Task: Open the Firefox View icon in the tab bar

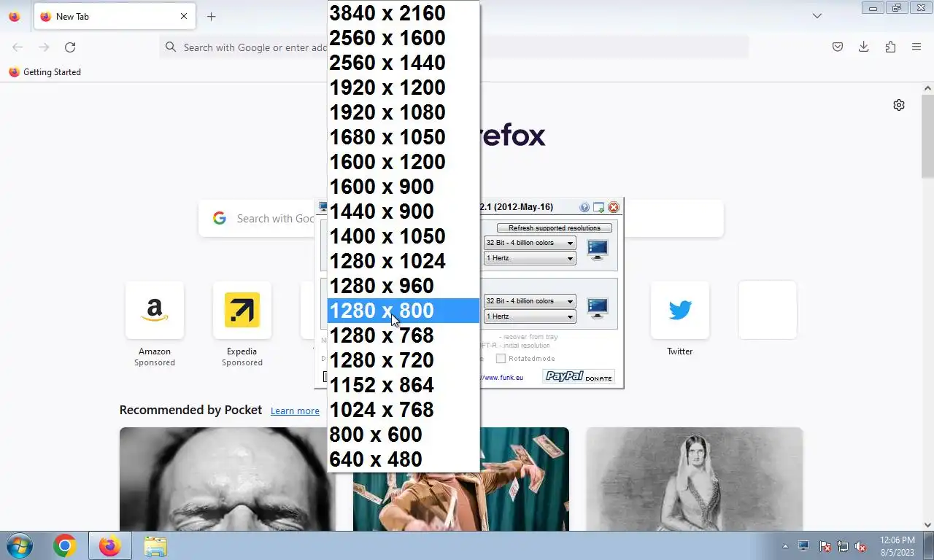Action: tap(14, 16)
